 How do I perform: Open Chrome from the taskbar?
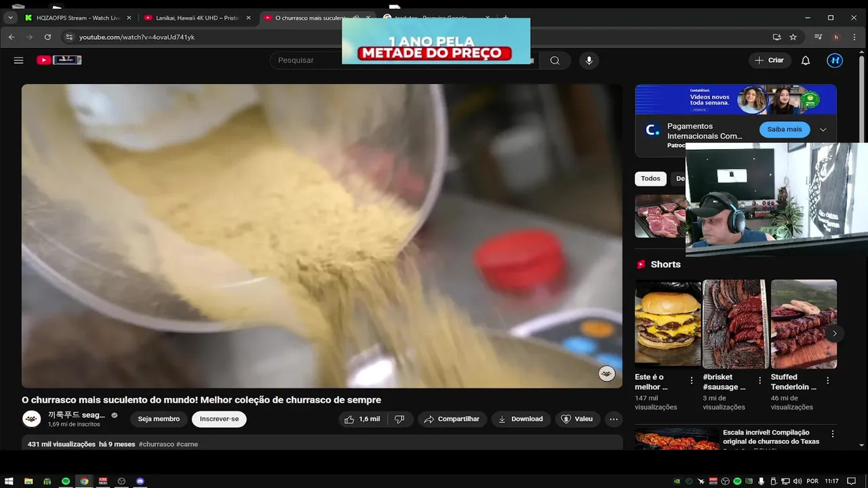[x=84, y=481]
